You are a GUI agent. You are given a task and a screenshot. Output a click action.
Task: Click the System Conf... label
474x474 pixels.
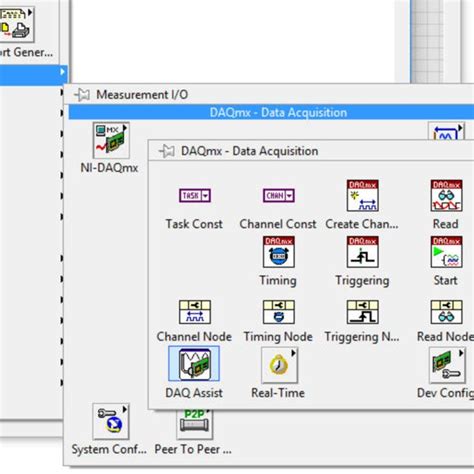coord(109,449)
